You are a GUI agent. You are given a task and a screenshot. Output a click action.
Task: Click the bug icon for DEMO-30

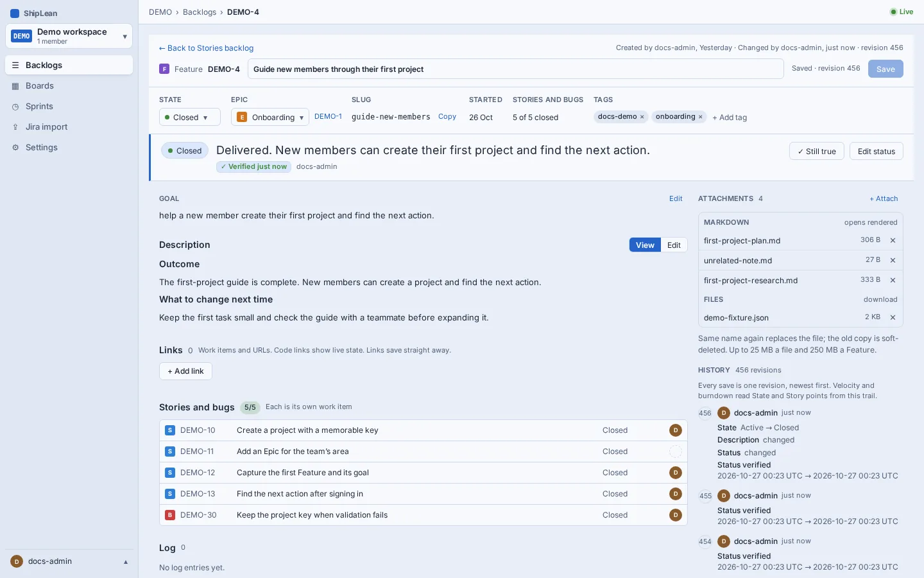point(170,515)
